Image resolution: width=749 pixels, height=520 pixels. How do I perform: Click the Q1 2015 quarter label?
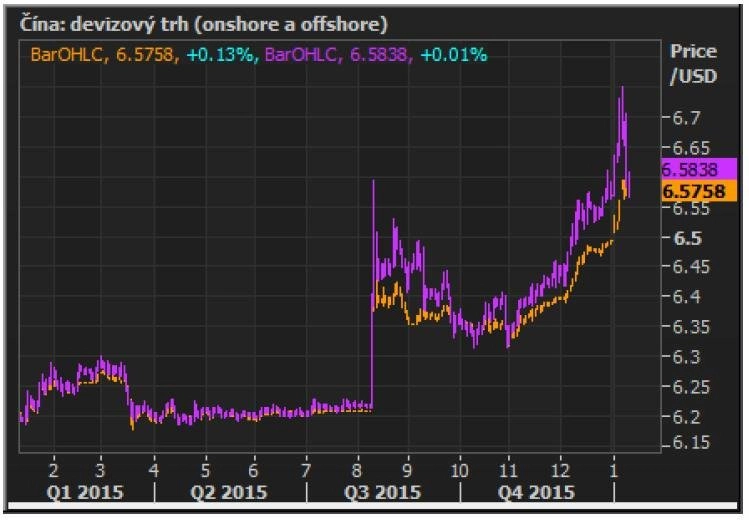[85, 492]
